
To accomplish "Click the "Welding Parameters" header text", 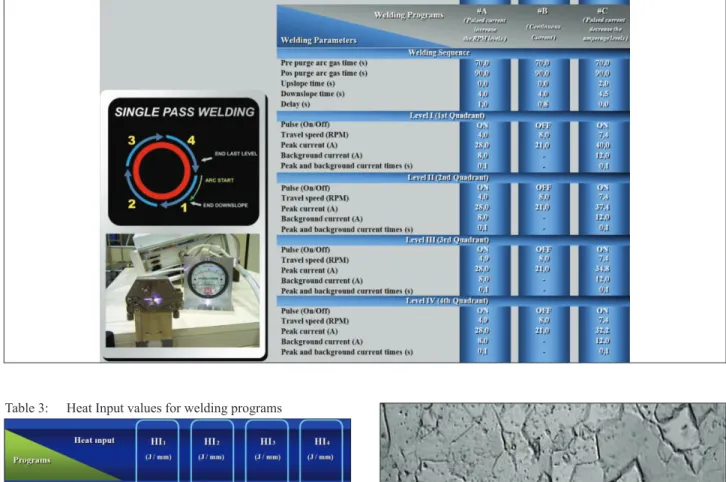I will pyautogui.click(x=319, y=40).
